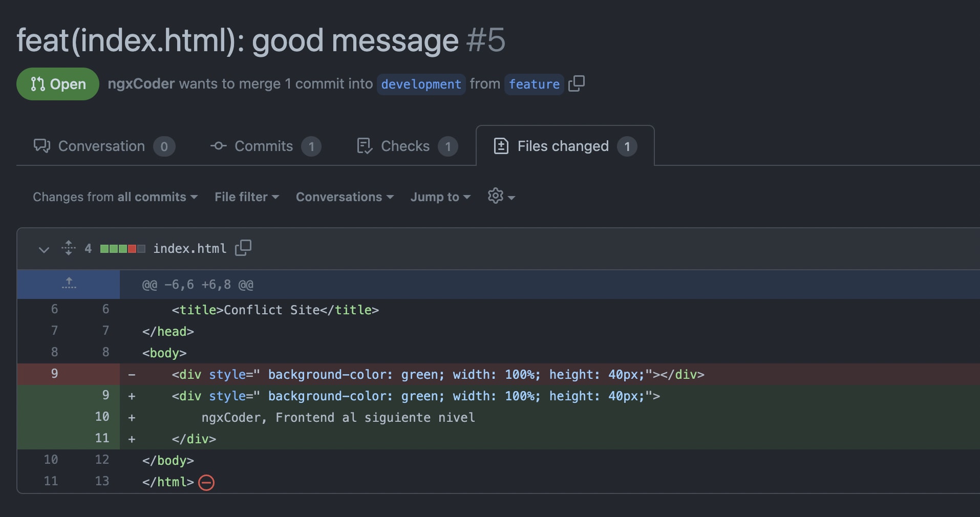Select the hunk header @@ -6,6 +6,8 @@
Viewport: 980px width, 517px height.
(x=198, y=285)
